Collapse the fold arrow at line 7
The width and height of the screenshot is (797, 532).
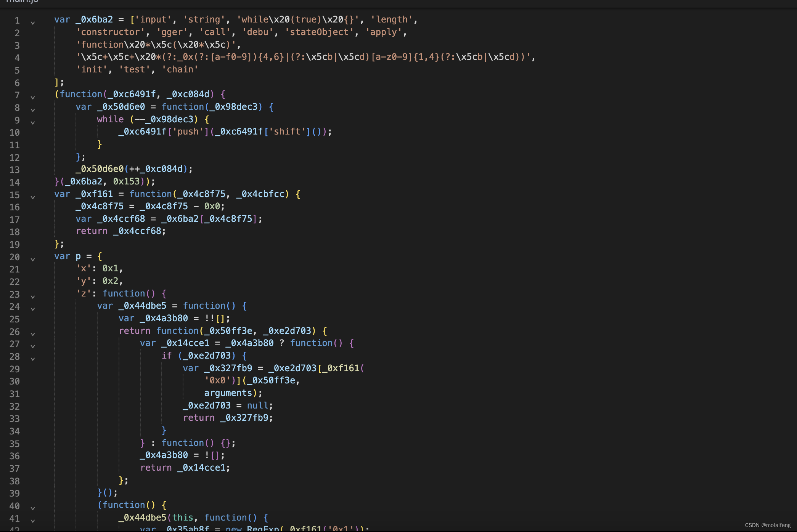pos(33,98)
